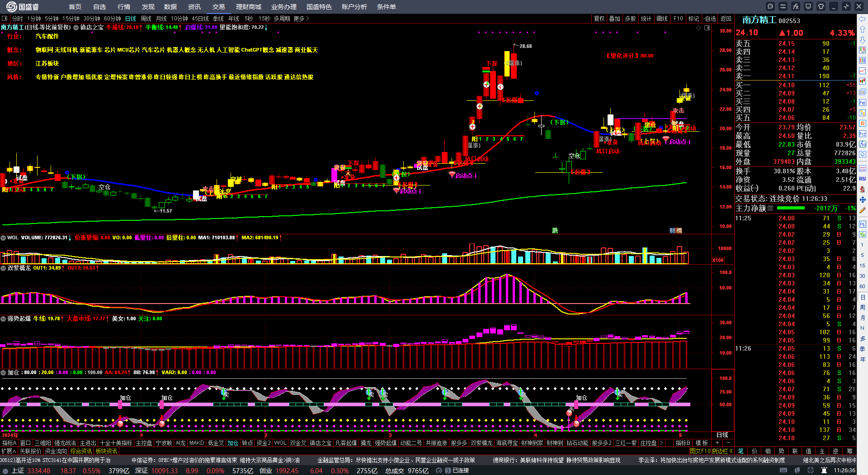The image size is (868, 475).
Task: Expand the 指标A indicator group
Action: pyautogui.click(x=9, y=443)
